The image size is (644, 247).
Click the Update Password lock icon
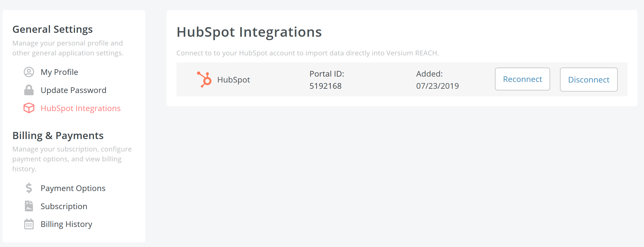pos(29,90)
